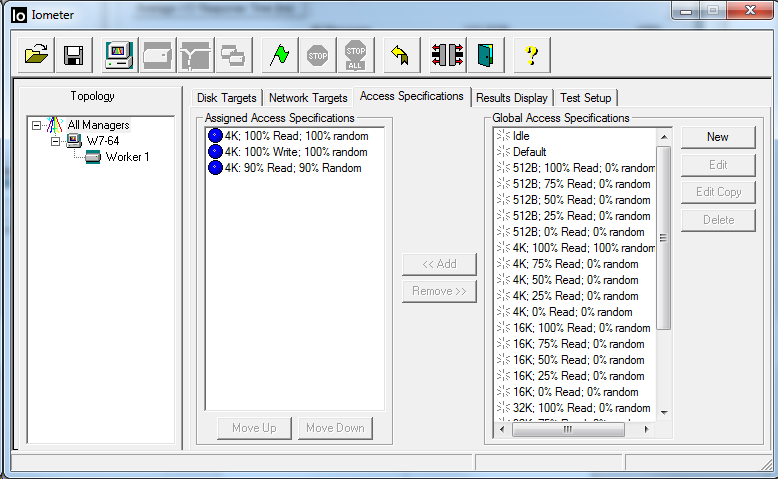Select '4K; 0% Read; 0% random'
The image size is (778, 479).
click(573, 312)
